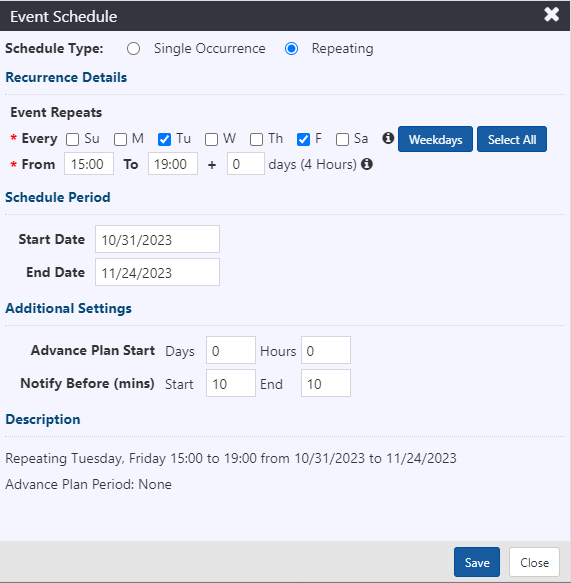Click the Close button at bottom
This screenshot has height=583, width=571.
click(x=534, y=562)
